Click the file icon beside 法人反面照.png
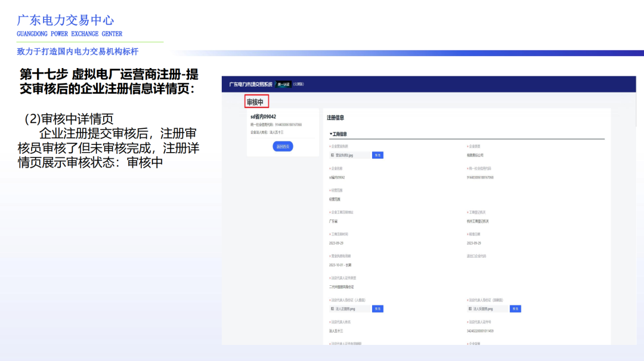 [469, 309]
